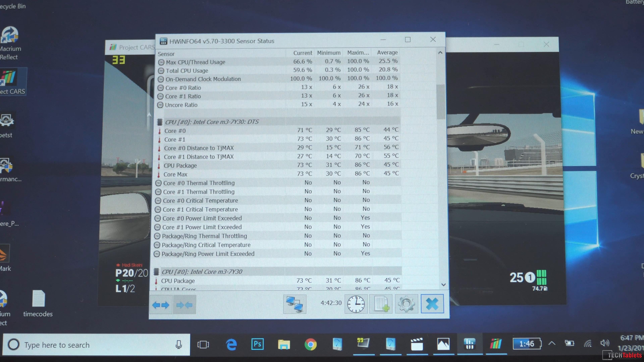644x362 pixels.
Task: Click the elapsed time 4:42:30 in HWiNFO
Action: coord(331,303)
